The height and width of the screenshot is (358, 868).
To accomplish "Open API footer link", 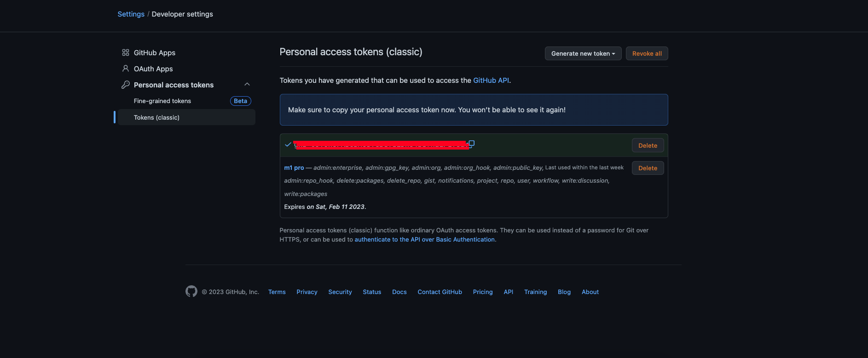I will (509, 292).
